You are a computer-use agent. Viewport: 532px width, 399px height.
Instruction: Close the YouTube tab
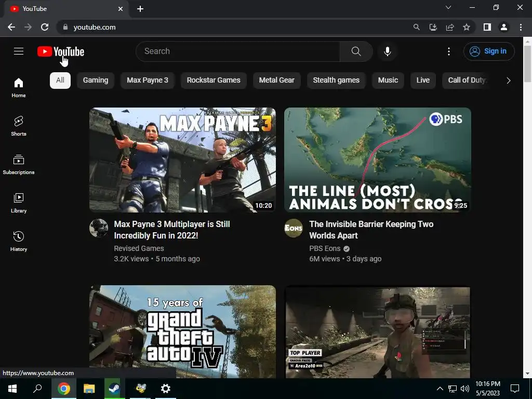(x=121, y=9)
